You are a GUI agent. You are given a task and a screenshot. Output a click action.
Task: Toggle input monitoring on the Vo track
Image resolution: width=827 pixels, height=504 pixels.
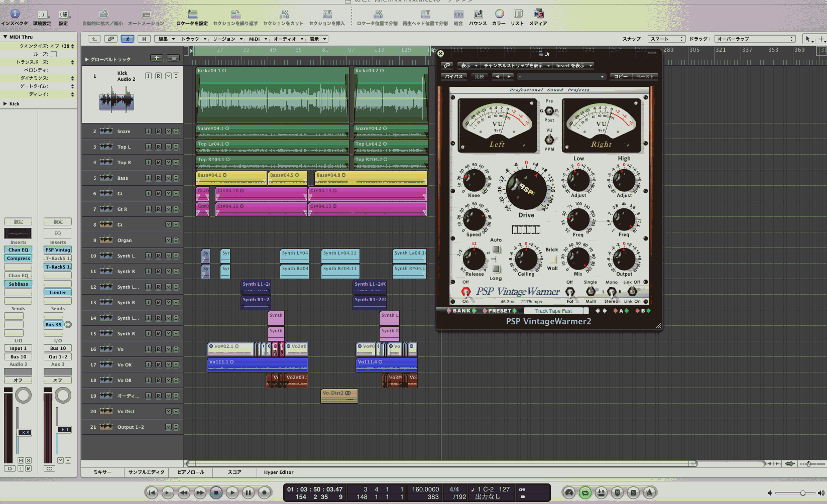148,349
